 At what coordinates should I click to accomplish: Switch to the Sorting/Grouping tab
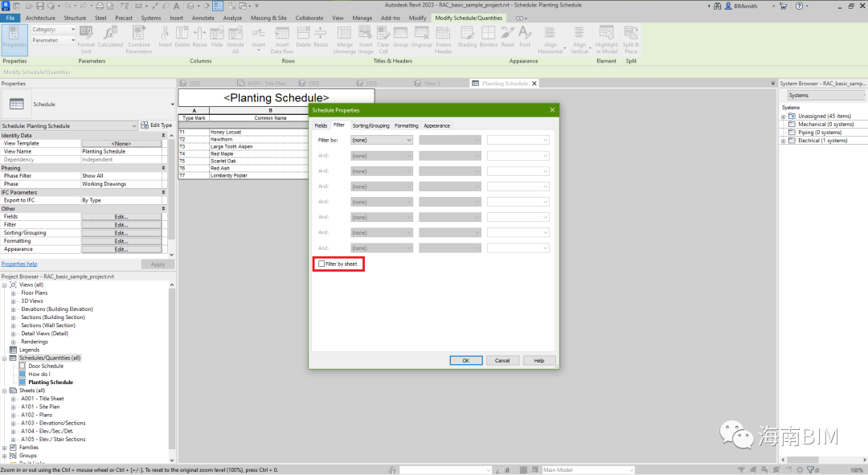click(x=371, y=125)
